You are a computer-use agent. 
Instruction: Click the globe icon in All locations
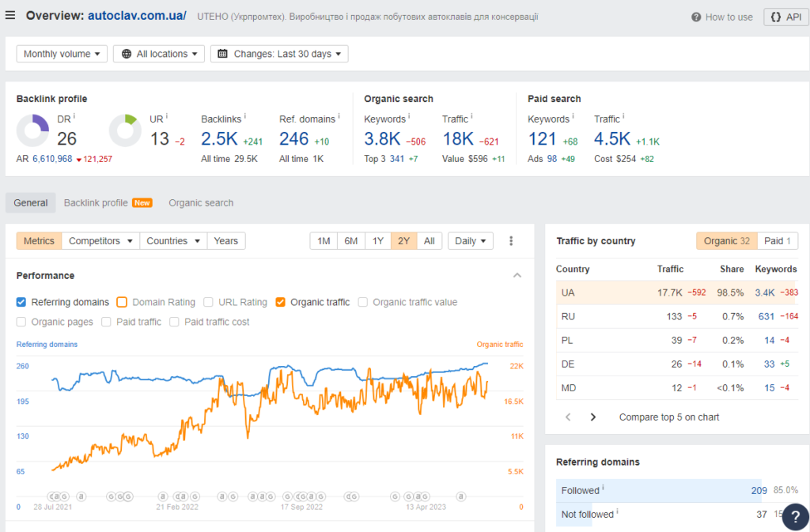(x=126, y=54)
